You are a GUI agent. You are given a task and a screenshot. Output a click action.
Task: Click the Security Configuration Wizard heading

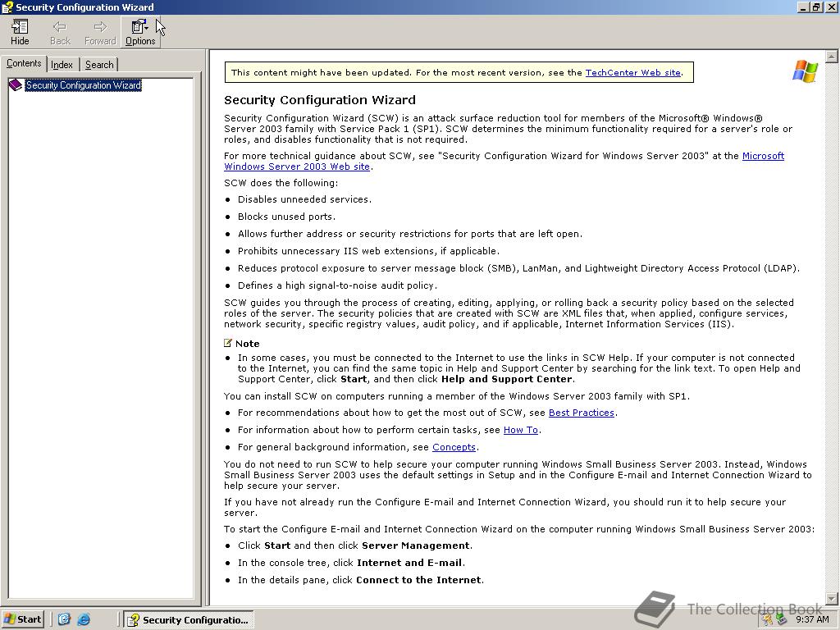tap(320, 100)
